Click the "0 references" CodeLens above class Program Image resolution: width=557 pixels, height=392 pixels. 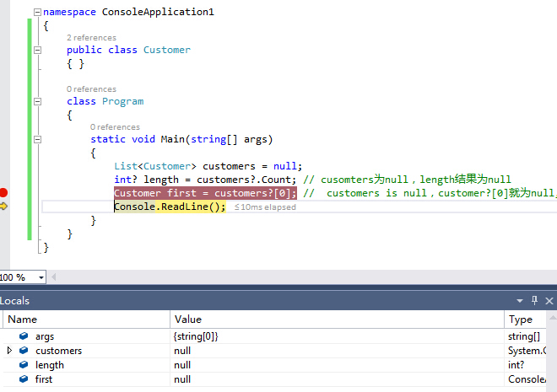coord(91,89)
